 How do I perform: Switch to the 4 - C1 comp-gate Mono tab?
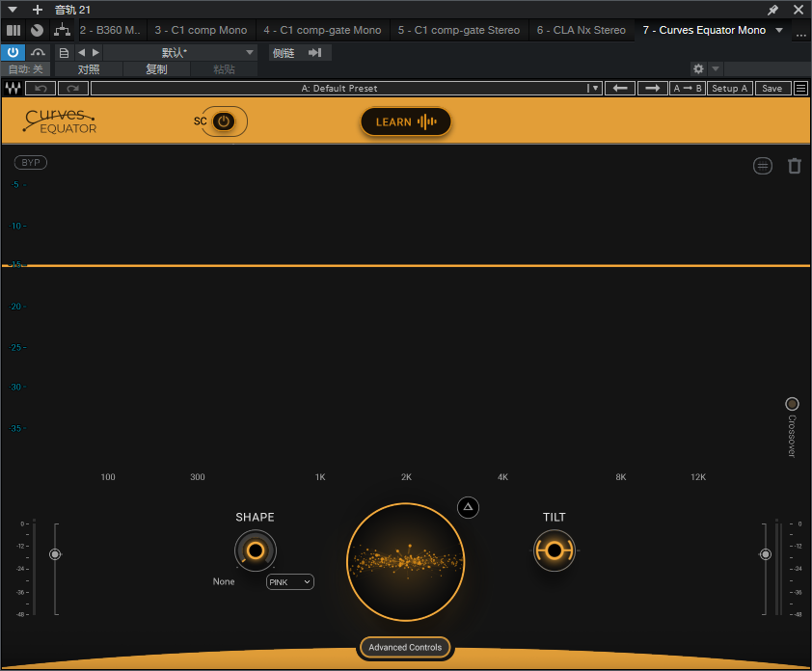(x=322, y=30)
